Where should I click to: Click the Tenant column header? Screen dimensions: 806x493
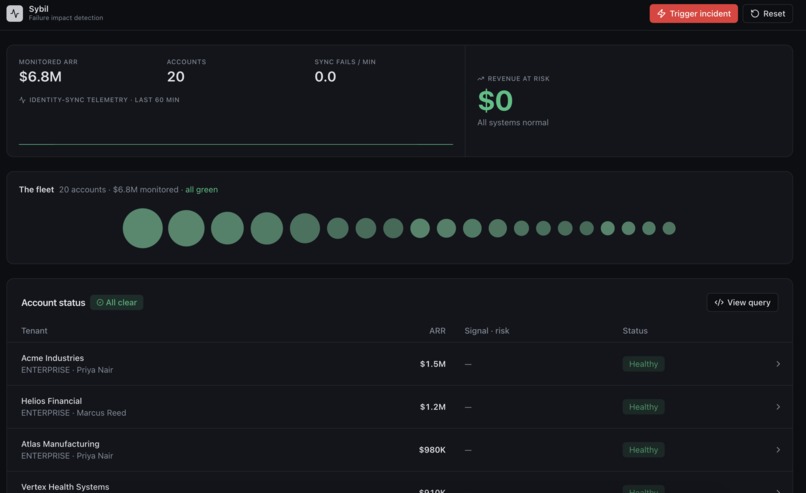pos(34,331)
